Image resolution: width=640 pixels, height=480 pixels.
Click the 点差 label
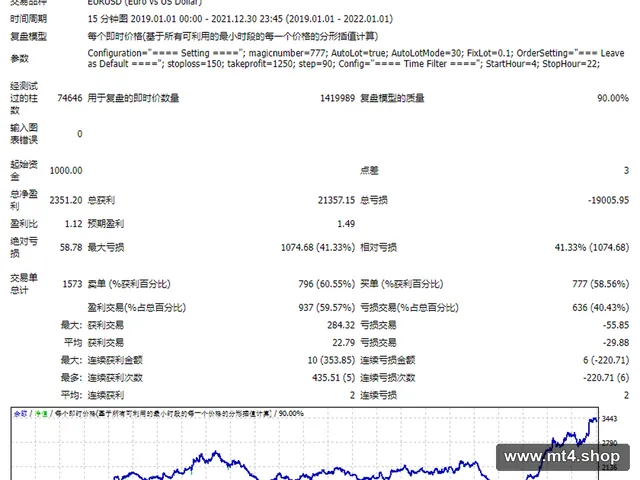(369, 171)
